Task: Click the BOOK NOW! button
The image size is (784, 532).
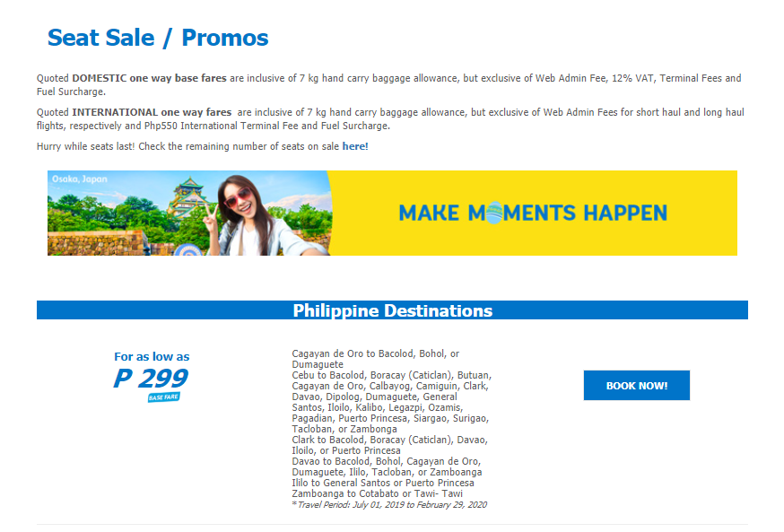Action: tap(637, 386)
